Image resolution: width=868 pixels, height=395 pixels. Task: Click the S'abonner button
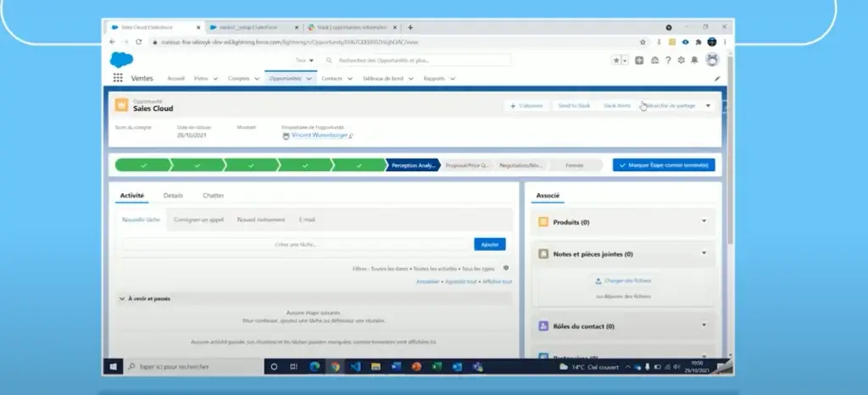pos(526,106)
